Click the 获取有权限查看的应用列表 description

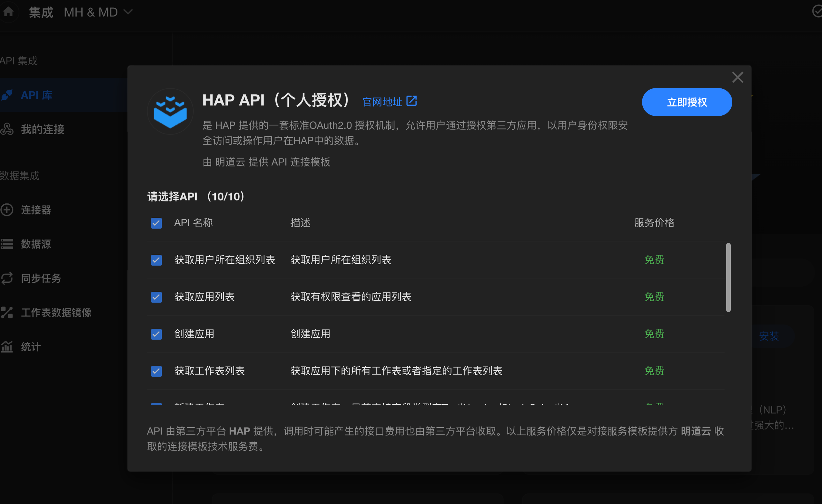coord(351,297)
